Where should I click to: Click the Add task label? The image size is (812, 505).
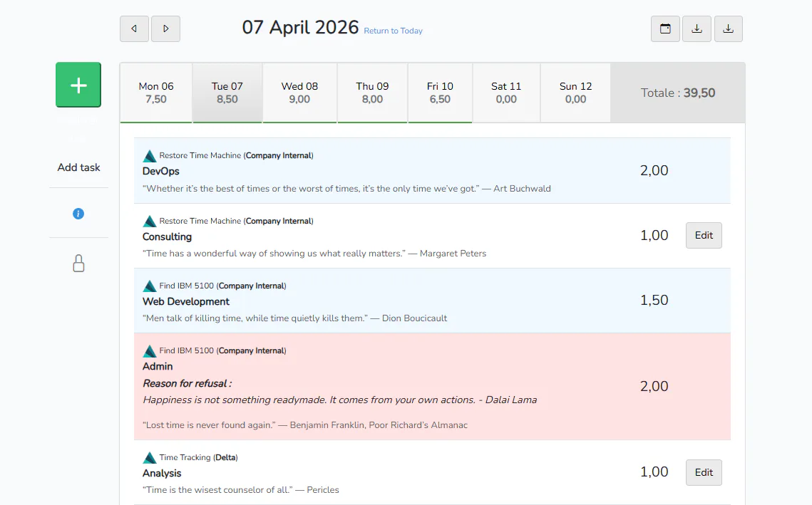pyautogui.click(x=78, y=167)
